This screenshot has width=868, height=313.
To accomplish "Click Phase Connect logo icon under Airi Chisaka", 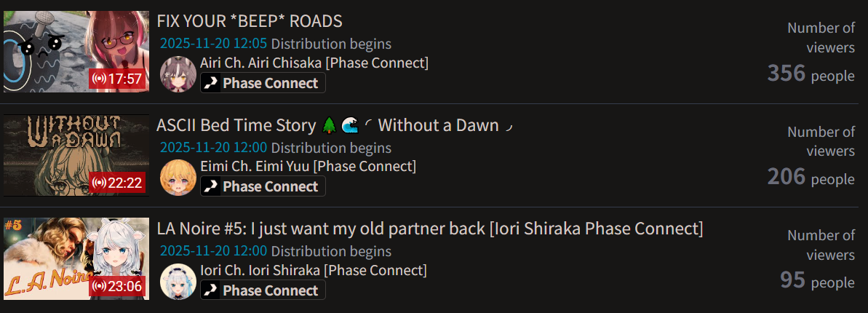I will click(211, 83).
